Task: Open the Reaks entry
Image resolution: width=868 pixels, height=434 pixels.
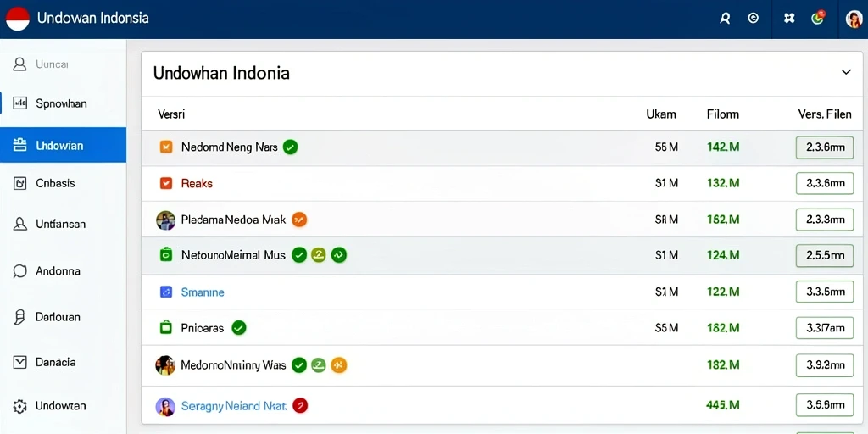Action: [197, 183]
